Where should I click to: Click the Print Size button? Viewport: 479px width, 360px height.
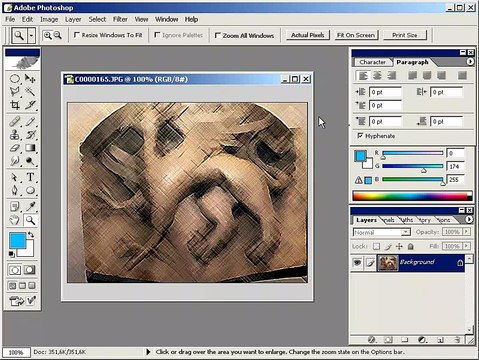pos(405,35)
